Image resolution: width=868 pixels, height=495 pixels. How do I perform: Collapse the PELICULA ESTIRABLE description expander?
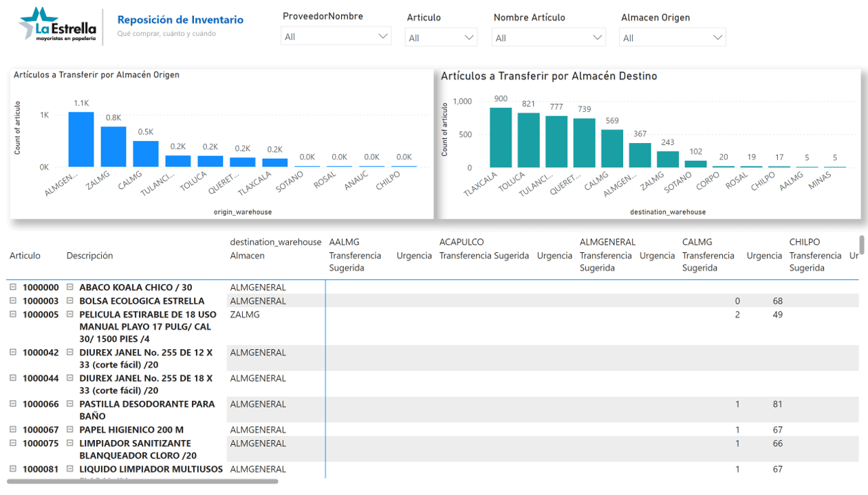coord(70,314)
